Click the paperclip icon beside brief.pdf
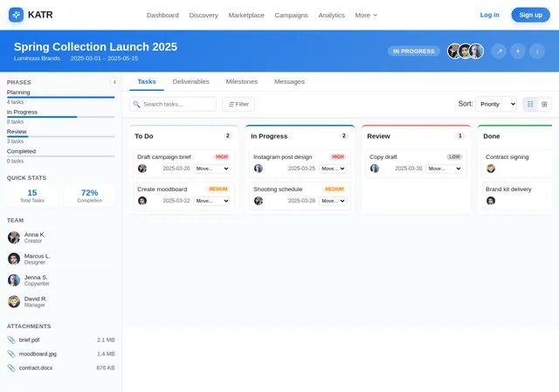This screenshot has width=559, height=392. click(x=11, y=340)
